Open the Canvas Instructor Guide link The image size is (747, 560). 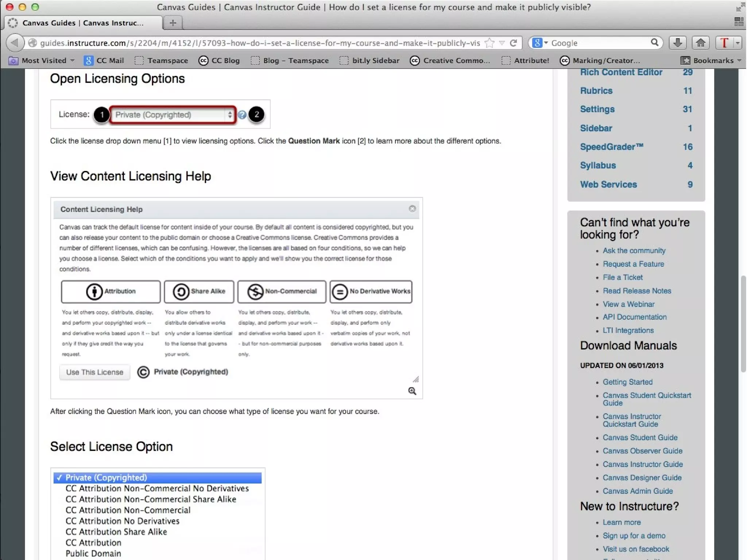[642, 464]
